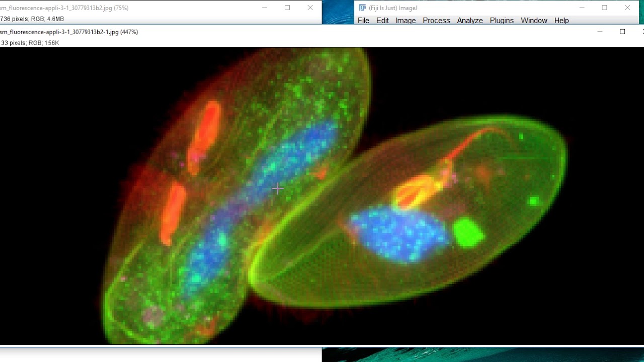This screenshot has height=362, width=644.
Task: Click the Fiji icon in ImageJ title bar
Action: tap(362, 8)
